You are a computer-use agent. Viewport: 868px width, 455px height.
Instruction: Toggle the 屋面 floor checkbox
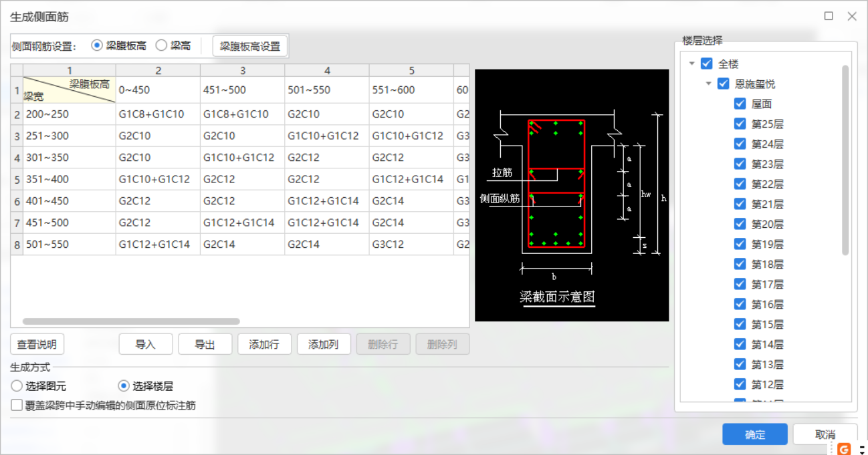click(740, 104)
